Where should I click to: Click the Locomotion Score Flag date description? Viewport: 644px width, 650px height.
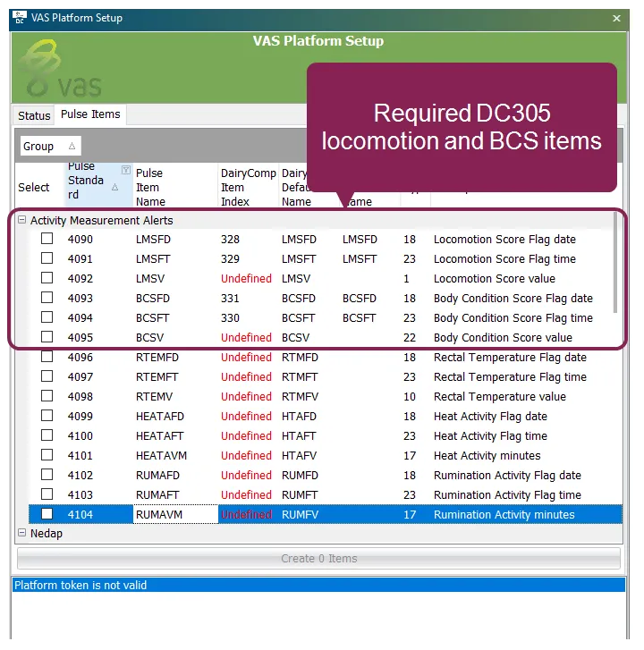504,240
